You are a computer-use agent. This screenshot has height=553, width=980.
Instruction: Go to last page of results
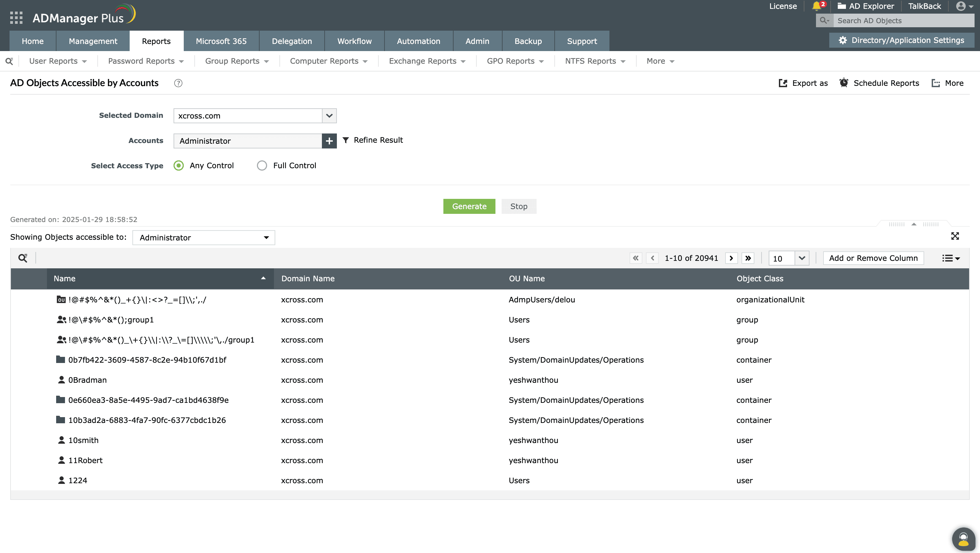[748, 258]
